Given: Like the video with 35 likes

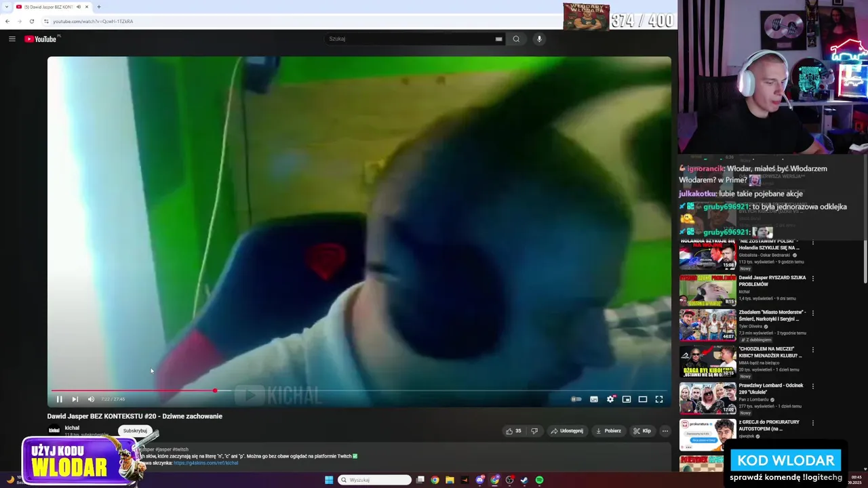Looking at the screenshot, I should (x=513, y=431).
